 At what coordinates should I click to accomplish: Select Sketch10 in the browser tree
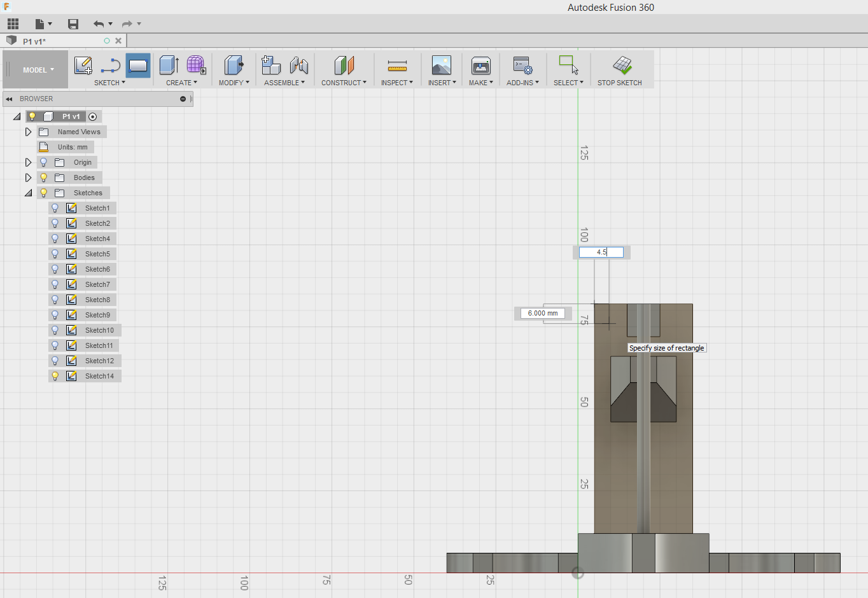pyautogui.click(x=99, y=330)
